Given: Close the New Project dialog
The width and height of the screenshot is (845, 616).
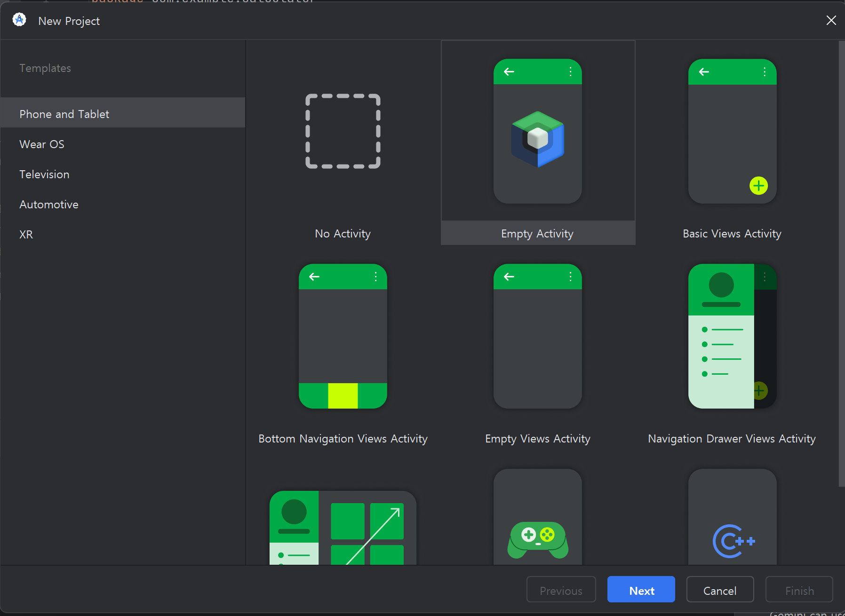Looking at the screenshot, I should [x=831, y=20].
